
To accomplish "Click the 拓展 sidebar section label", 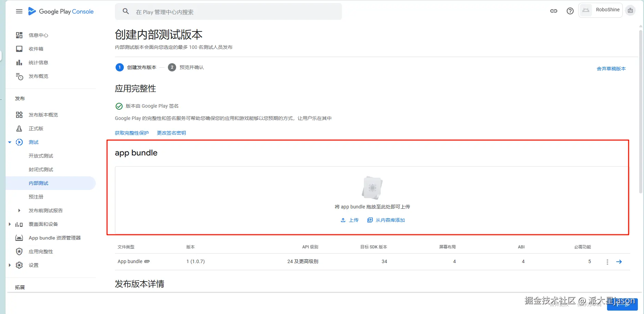I will point(20,287).
